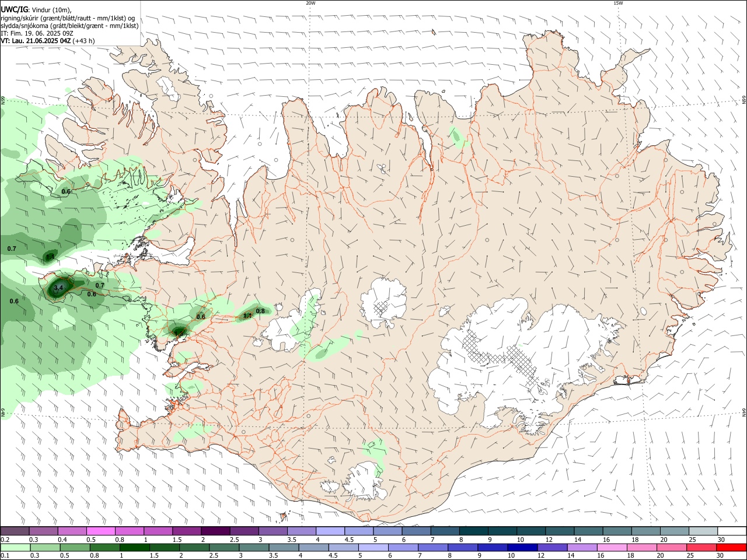
Task: Pick the bright red 30 rain swatch
Action: [731, 547]
